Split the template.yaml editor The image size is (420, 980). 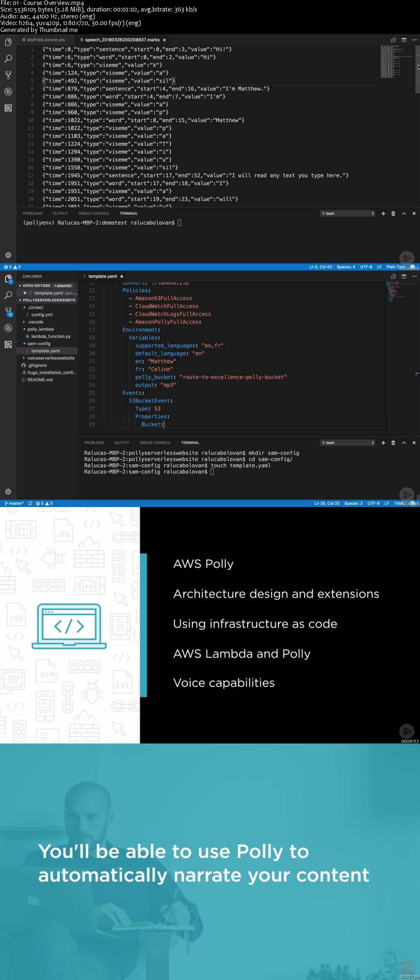(404, 276)
